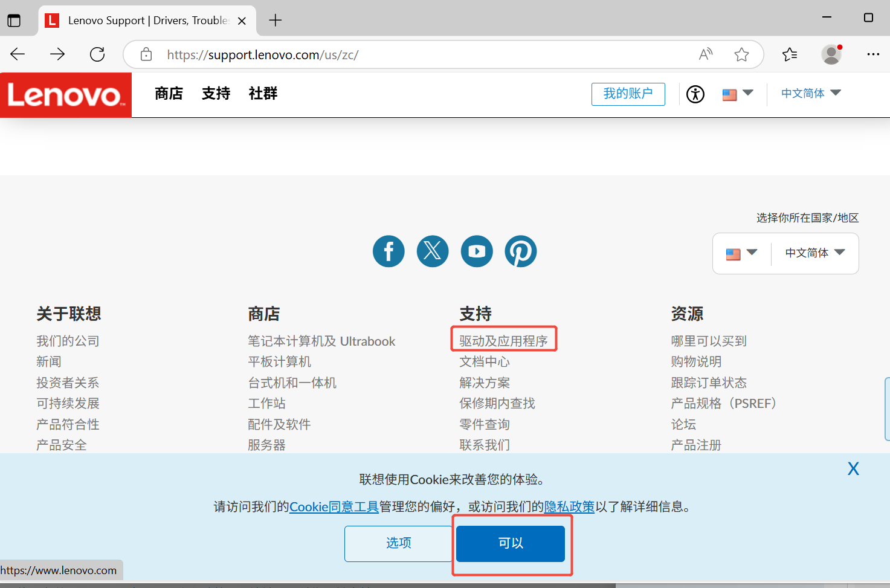
Task: Open 产品规格（PSREF）link
Action: (724, 403)
